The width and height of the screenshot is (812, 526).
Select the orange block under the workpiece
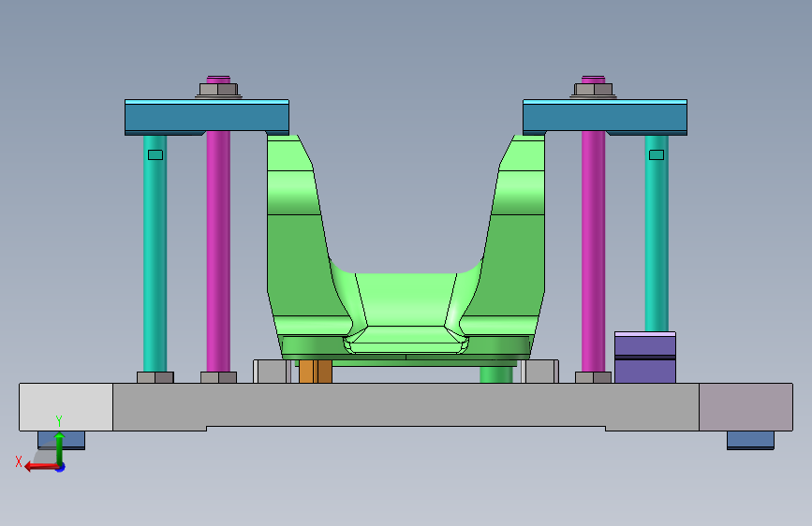click(316, 372)
